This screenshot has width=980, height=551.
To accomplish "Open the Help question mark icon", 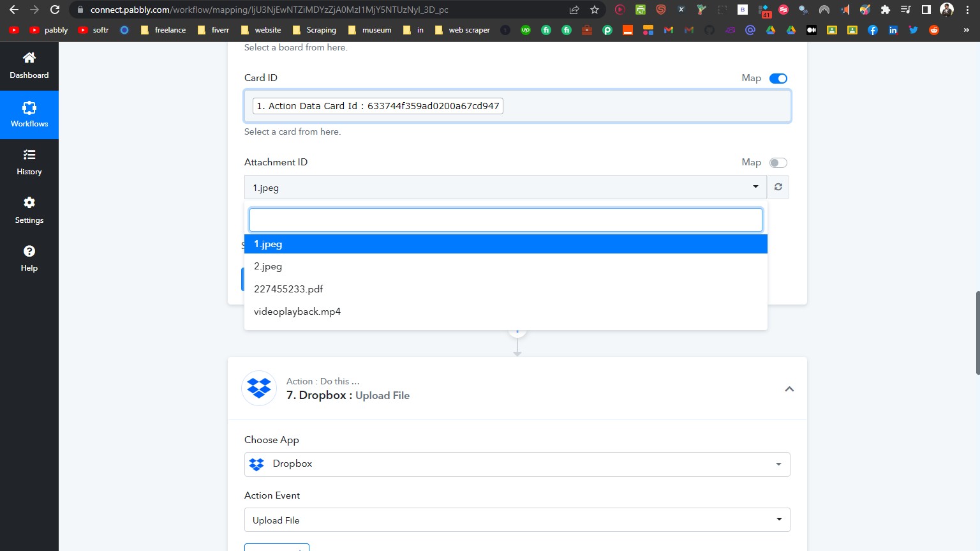I will click(29, 252).
